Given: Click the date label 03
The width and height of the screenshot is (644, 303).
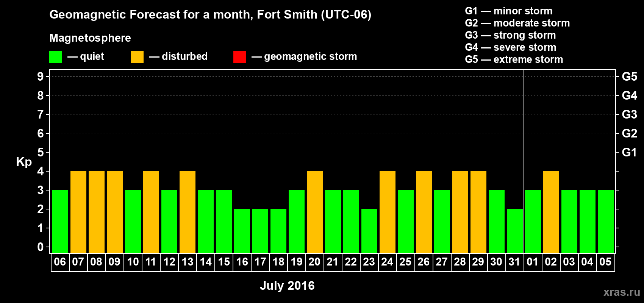Looking at the screenshot, I should (569, 262).
